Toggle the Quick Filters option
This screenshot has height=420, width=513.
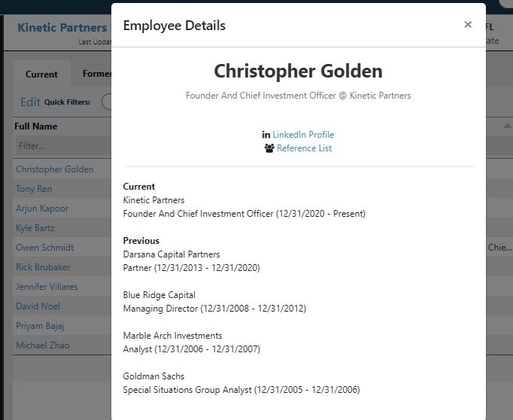point(106,102)
